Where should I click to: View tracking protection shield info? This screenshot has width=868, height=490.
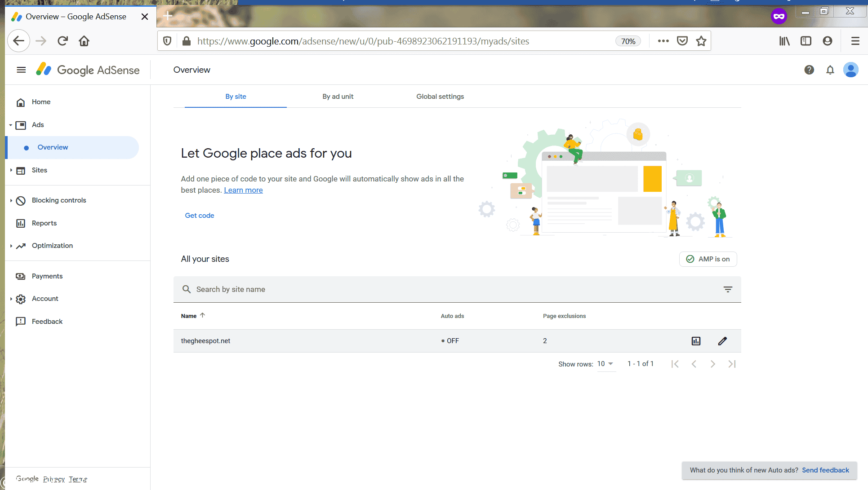click(167, 41)
